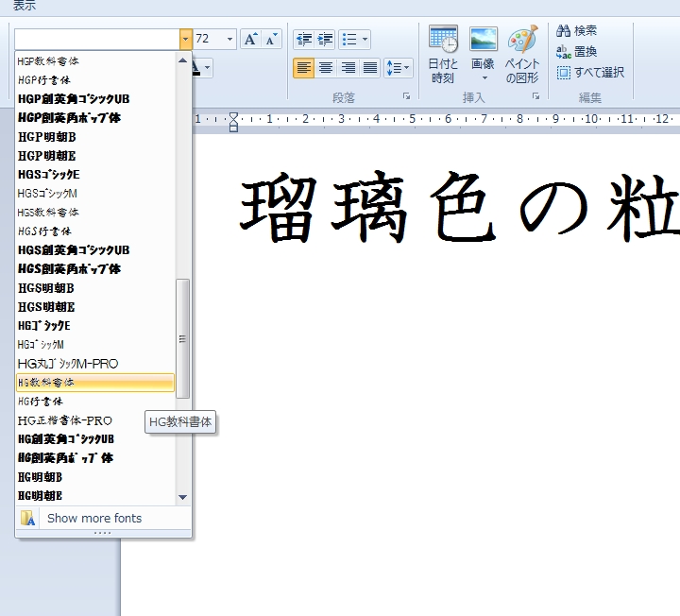Click the font list scroll up arrow
Screen dimensions: 680x616
182,60
